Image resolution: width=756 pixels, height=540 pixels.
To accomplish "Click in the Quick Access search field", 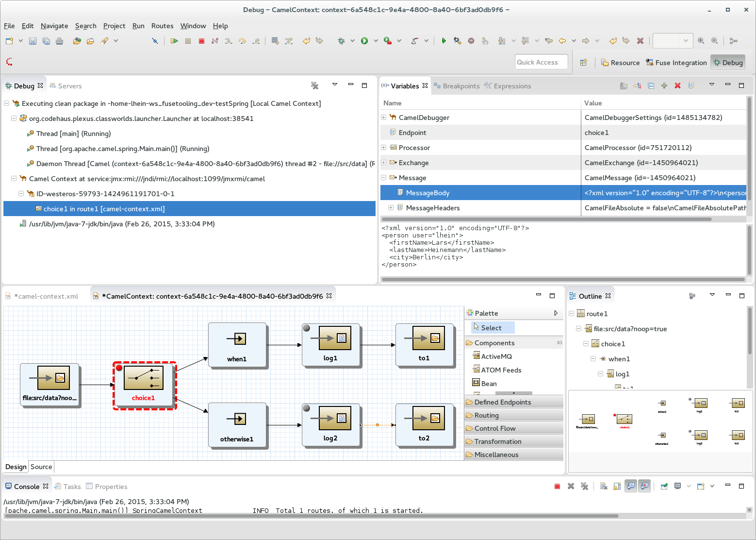I will (x=541, y=62).
